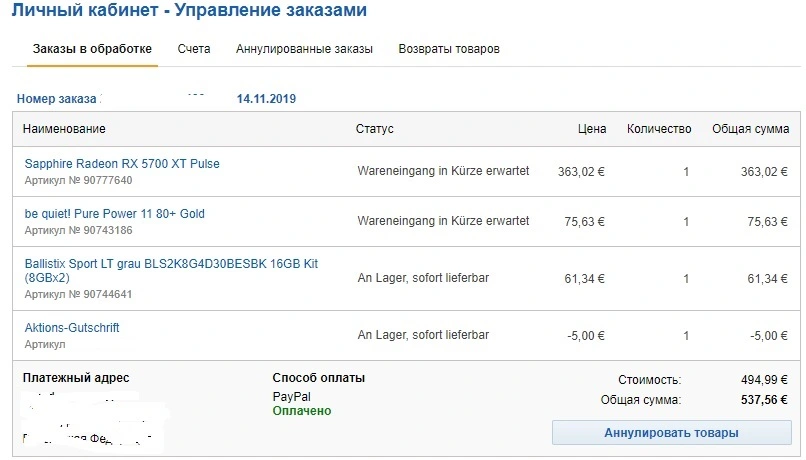Click the Личный кабинет page heading
806x460 pixels.
coord(85,10)
